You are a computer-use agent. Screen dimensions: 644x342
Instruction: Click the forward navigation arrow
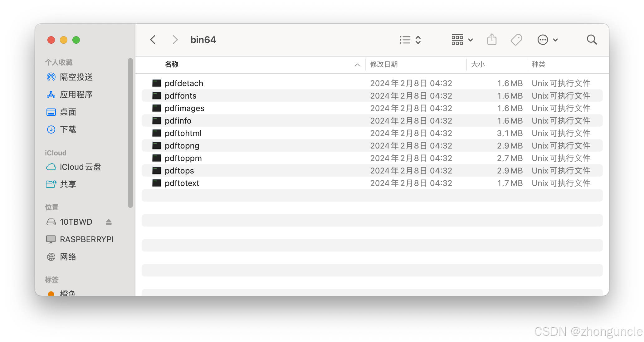coord(175,40)
